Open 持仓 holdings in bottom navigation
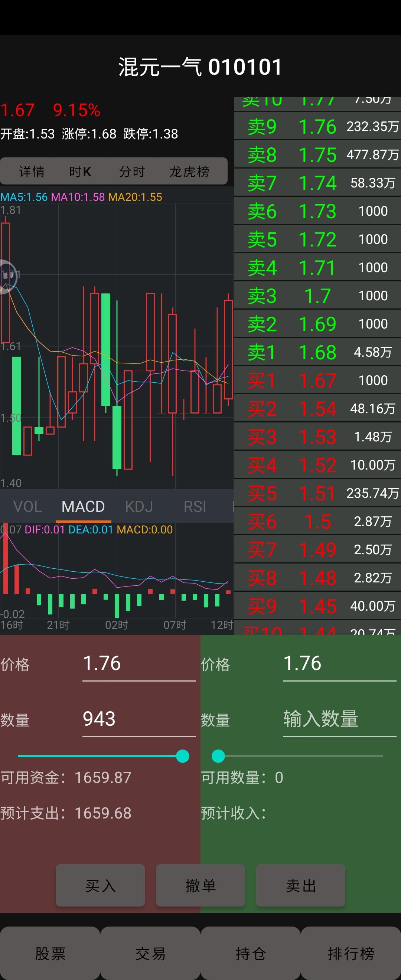 pyautogui.click(x=250, y=953)
